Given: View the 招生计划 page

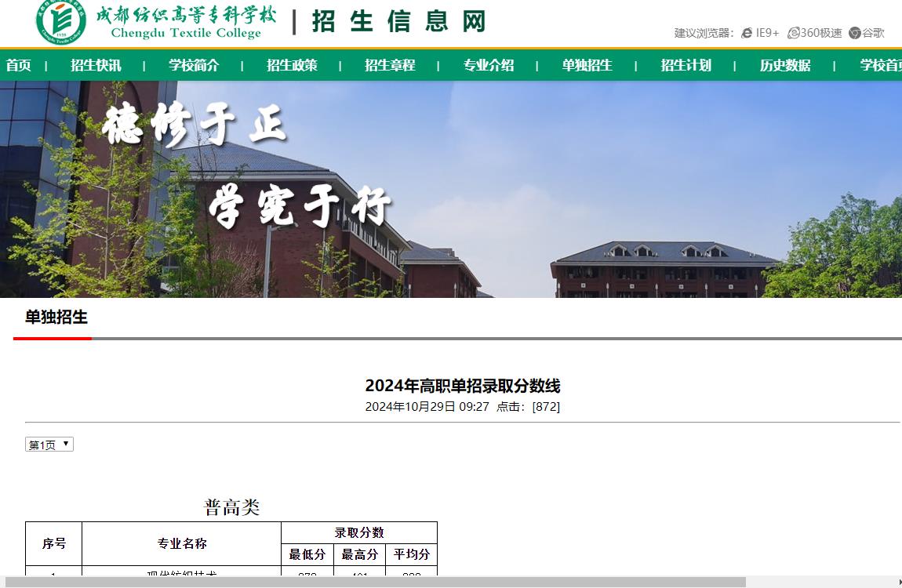Looking at the screenshot, I should tap(686, 65).
